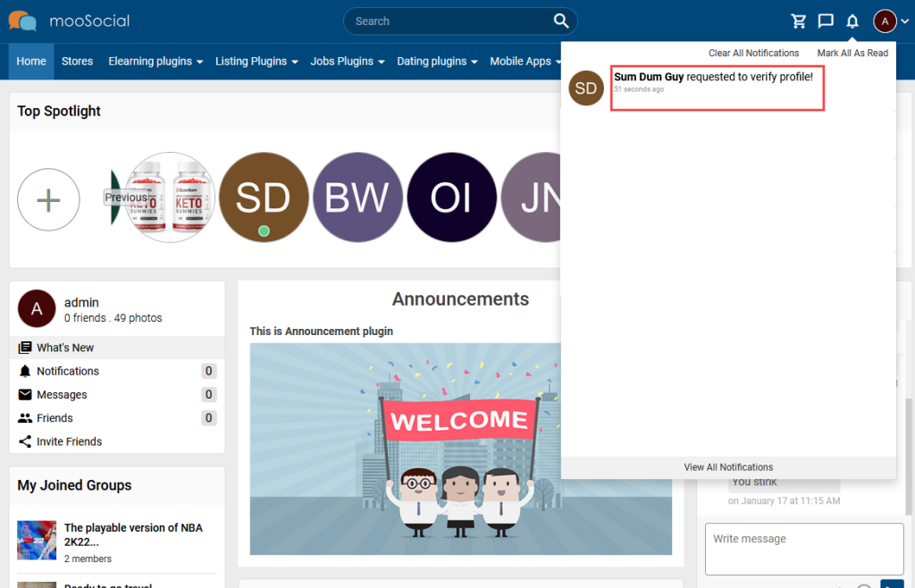Open the Keto Gummies spotlight profile
Image resolution: width=915 pixels, height=588 pixels.
[x=171, y=197]
